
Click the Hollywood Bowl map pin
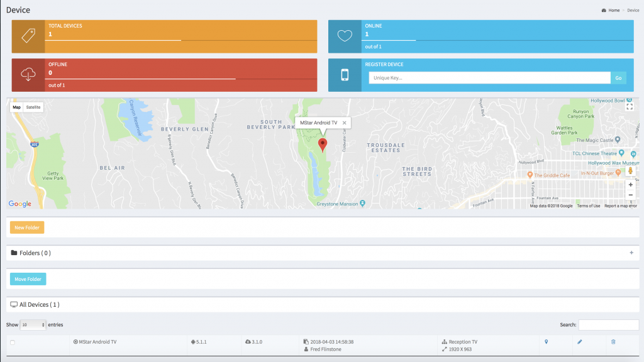[629, 100]
